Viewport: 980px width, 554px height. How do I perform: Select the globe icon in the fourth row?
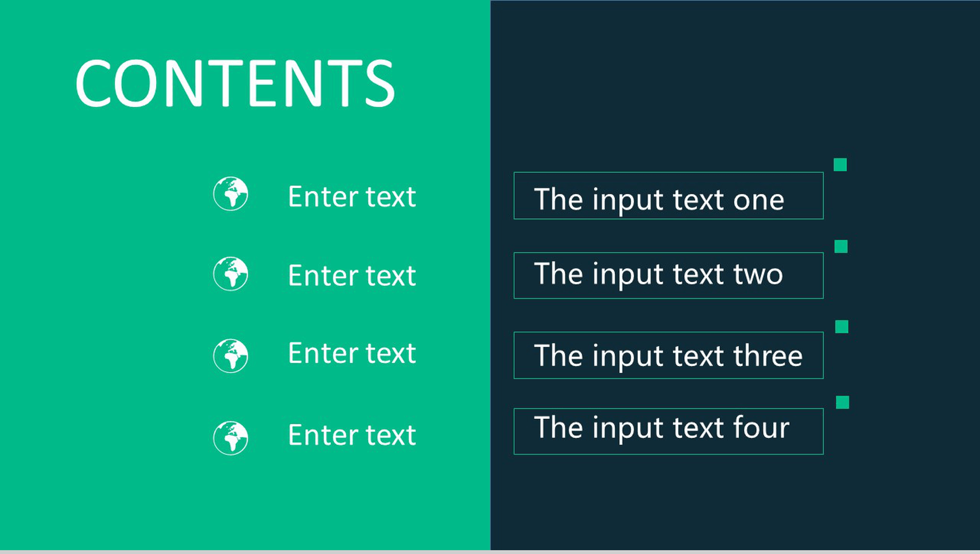(x=231, y=438)
